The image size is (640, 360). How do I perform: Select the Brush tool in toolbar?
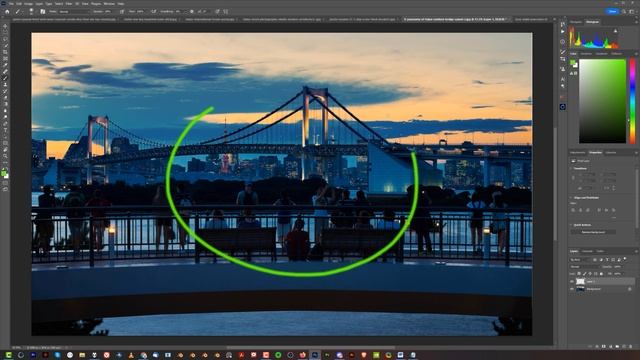[x=5, y=78]
